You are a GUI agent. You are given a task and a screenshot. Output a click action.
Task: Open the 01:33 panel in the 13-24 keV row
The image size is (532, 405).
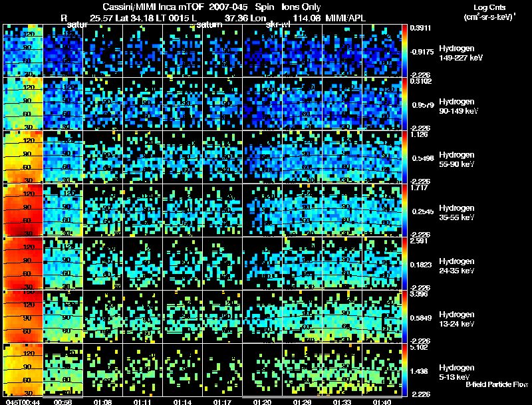(342, 317)
